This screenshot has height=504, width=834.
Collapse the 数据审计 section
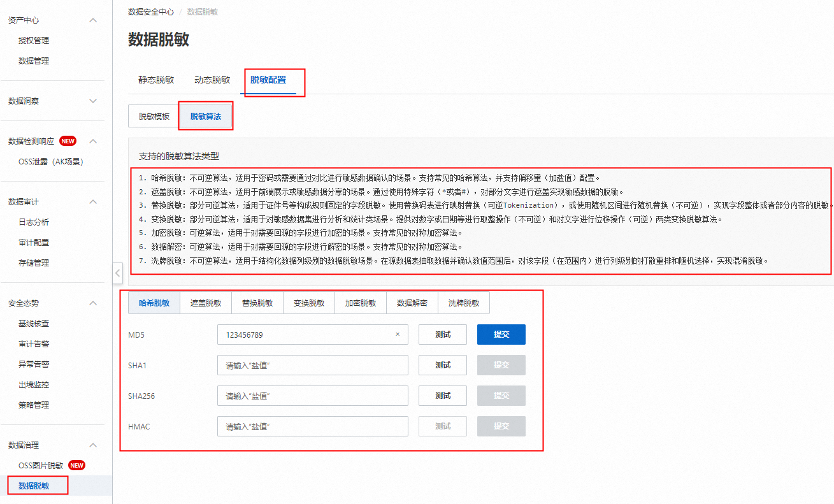93,202
